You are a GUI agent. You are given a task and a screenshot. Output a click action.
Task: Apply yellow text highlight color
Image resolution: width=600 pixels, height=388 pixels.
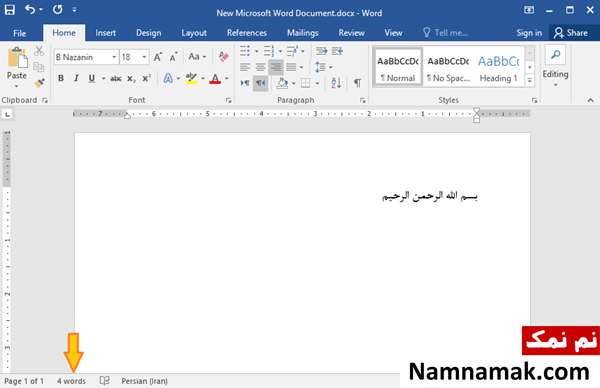coord(191,79)
